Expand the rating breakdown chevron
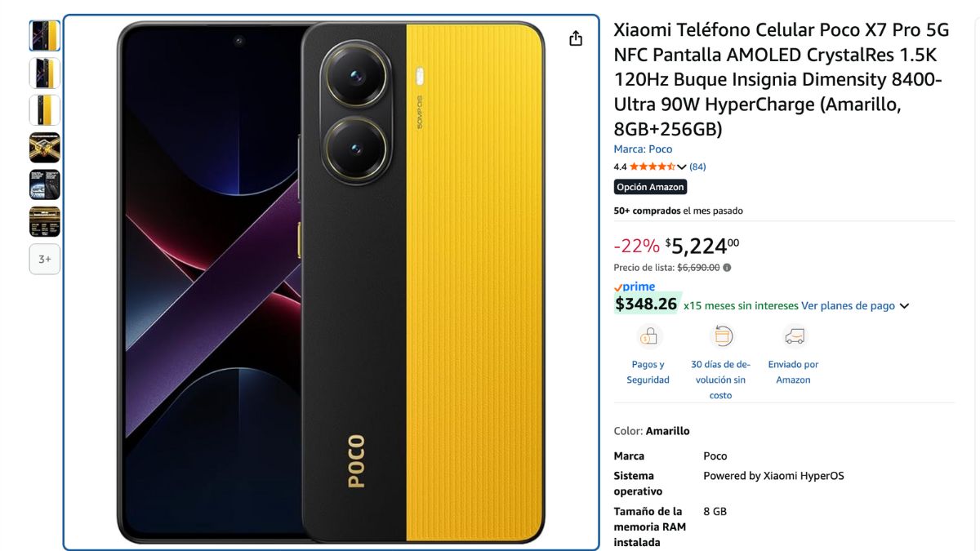This screenshot has width=980, height=551. (682, 167)
